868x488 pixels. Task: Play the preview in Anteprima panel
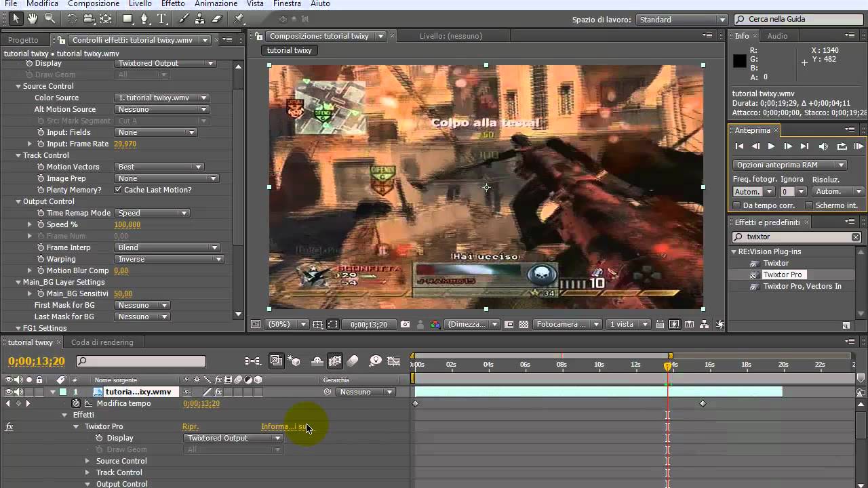[x=771, y=146]
